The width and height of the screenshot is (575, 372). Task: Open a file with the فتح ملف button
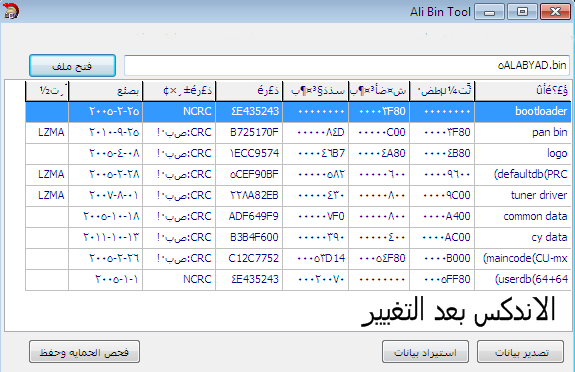click(73, 66)
